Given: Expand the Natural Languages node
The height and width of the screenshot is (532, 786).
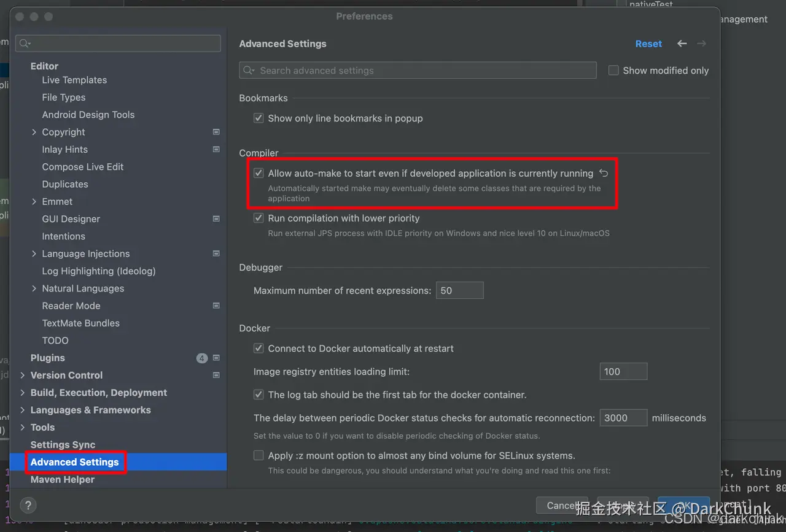Looking at the screenshot, I should point(34,288).
